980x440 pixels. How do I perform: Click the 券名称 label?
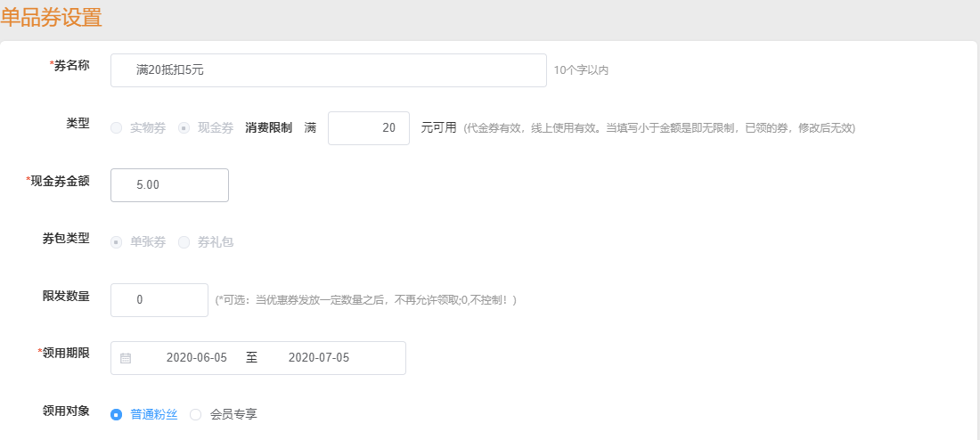69,66
